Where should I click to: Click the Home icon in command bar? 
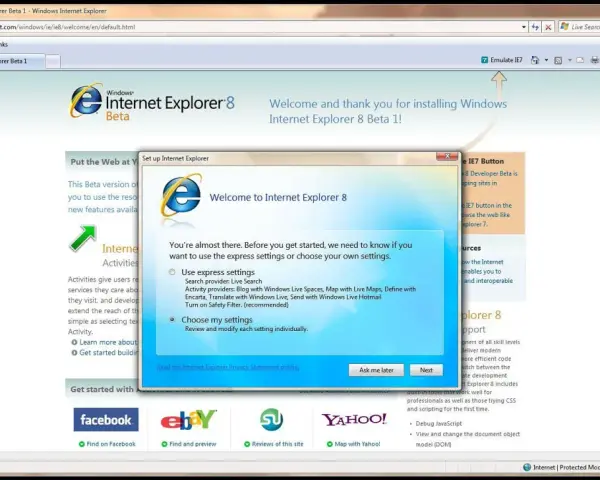click(535, 60)
